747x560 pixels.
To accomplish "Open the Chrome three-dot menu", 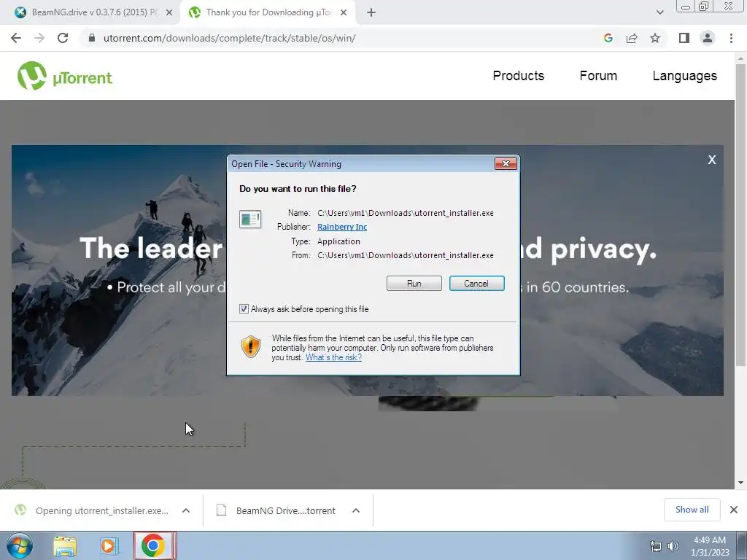I will tap(731, 38).
